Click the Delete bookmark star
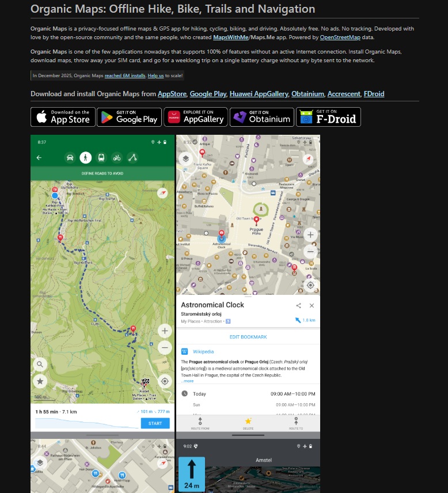Image resolution: width=448 pixels, height=493 pixels. point(248,423)
